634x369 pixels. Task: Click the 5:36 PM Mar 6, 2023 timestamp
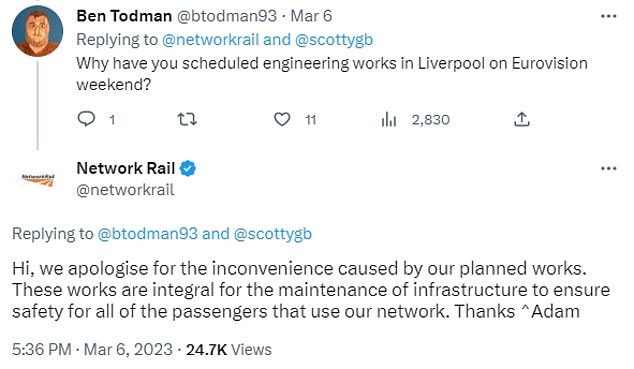[x=92, y=350]
